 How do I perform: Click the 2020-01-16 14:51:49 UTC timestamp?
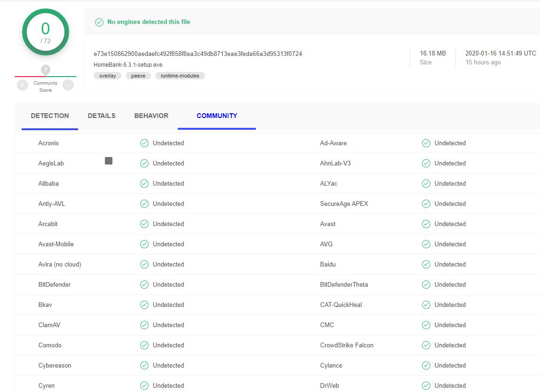[501, 53]
